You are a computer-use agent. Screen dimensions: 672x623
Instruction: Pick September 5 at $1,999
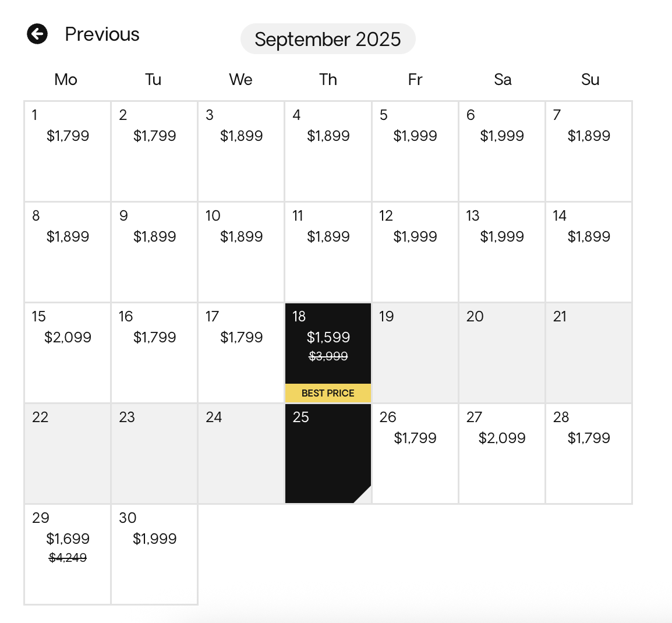(x=415, y=151)
